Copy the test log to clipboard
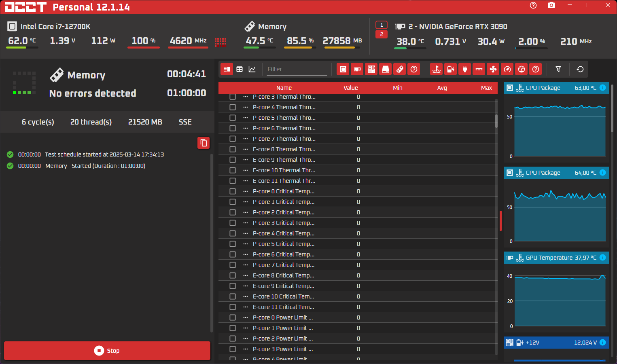The image size is (617, 364). [x=204, y=143]
